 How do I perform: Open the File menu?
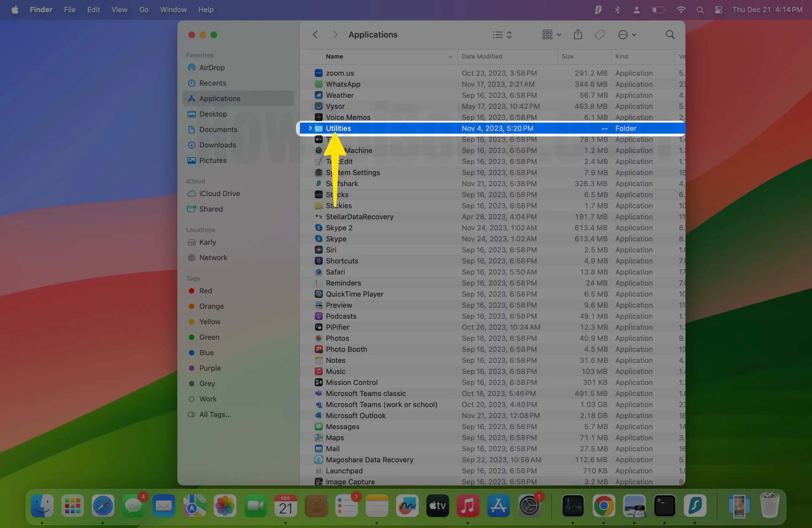click(x=69, y=10)
